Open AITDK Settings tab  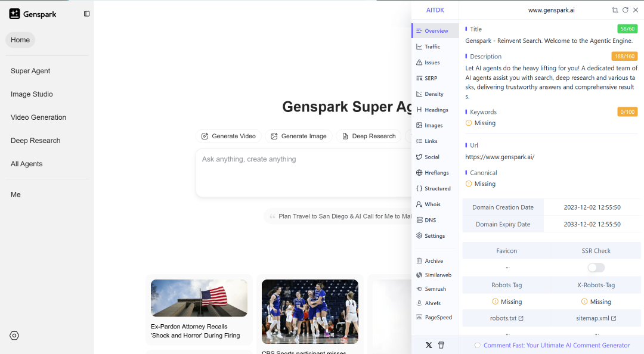pos(435,236)
